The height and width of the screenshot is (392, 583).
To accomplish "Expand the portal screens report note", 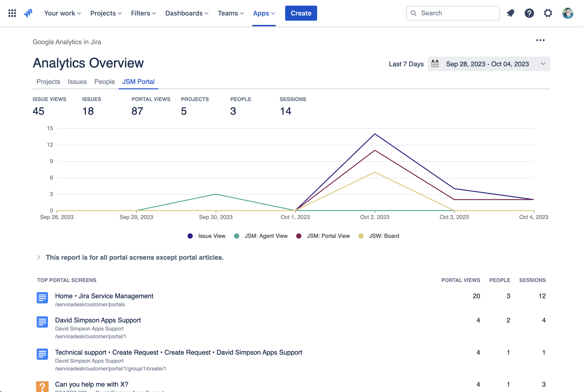I will (x=39, y=258).
